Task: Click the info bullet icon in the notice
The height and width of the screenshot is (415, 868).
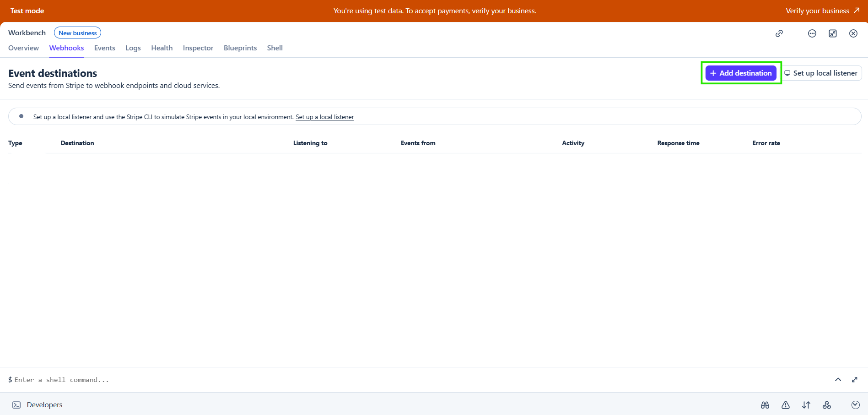Action: pos(21,116)
